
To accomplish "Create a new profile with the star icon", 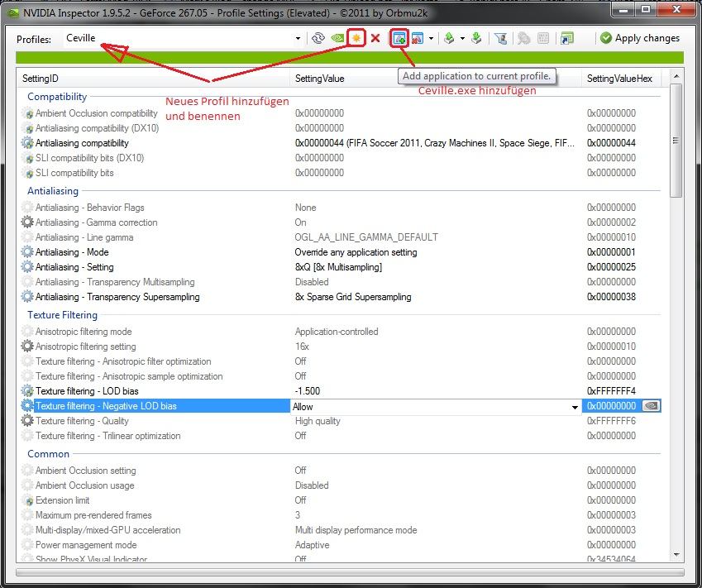I will click(356, 39).
